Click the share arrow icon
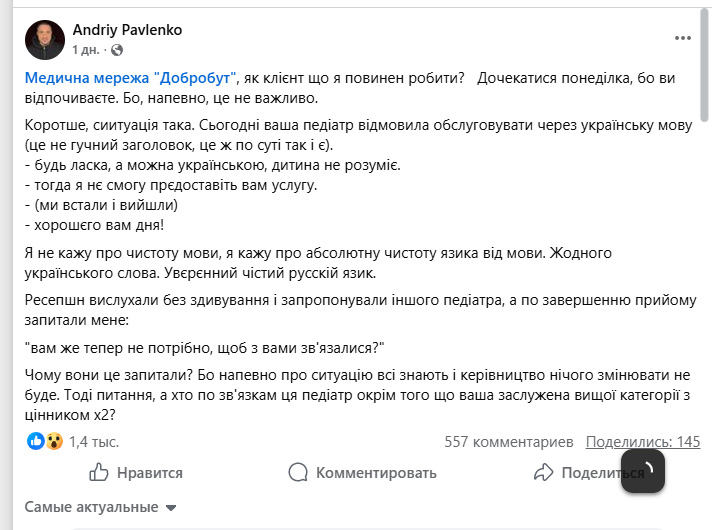This screenshot has width=712, height=530. (543, 472)
